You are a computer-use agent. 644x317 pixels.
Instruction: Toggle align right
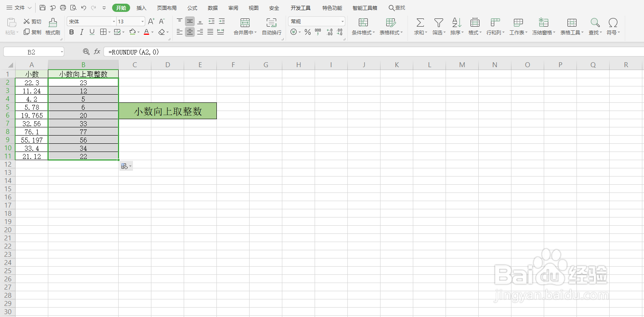pyautogui.click(x=200, y=32)
